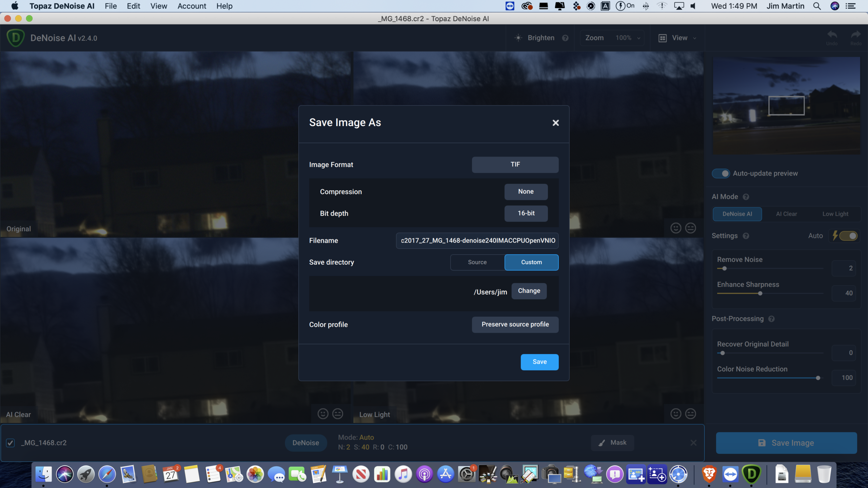Open the AirPlay display menu icon

(679, 6)
